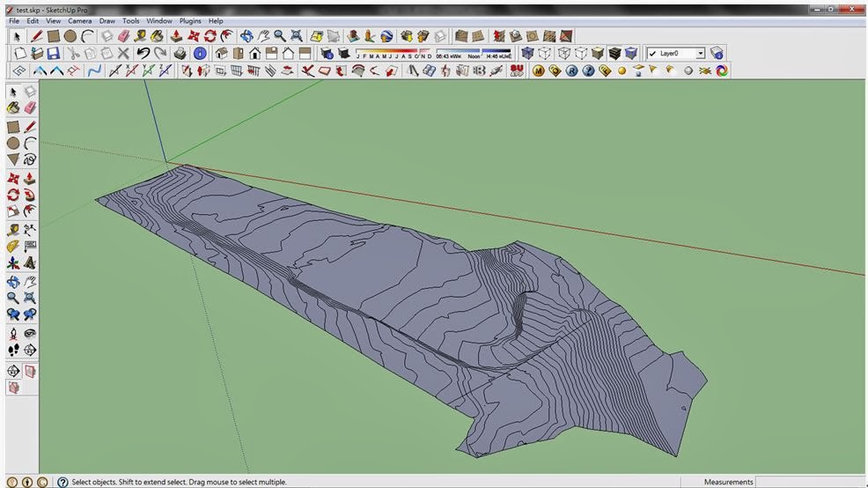Activate the Text label tool
Screen dimensions: 868x488
[30, 247]
